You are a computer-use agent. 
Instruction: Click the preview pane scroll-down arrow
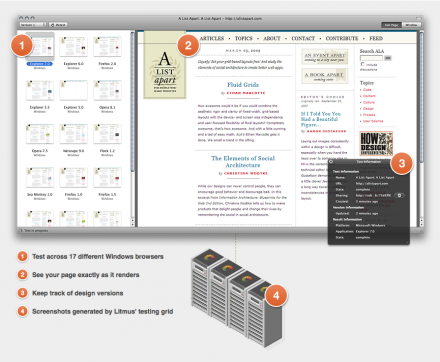click(421, 224)
